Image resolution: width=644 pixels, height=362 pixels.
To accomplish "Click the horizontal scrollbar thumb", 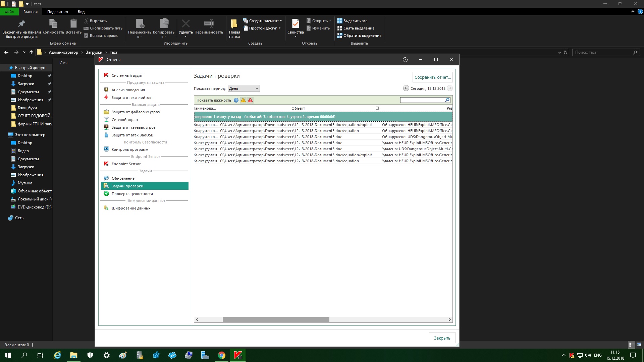I will 276,320.
